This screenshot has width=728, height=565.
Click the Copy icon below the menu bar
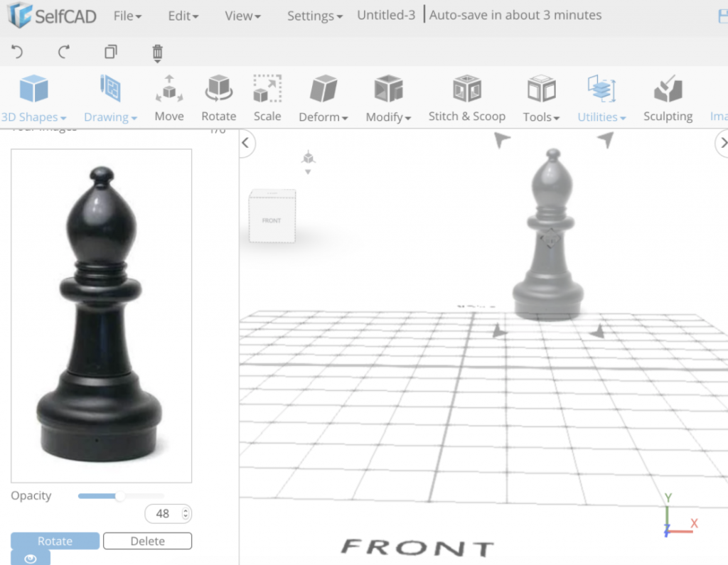click(110, 52)
